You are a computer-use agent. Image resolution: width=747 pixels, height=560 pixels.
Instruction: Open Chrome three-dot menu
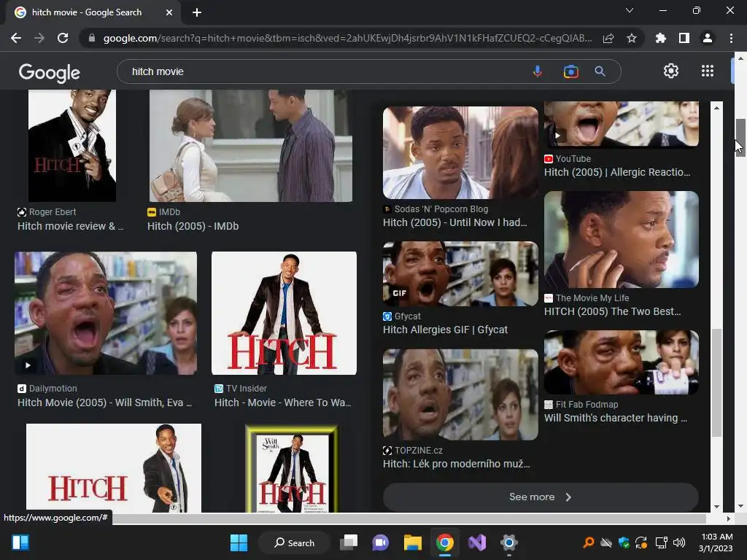pos(731,38)
